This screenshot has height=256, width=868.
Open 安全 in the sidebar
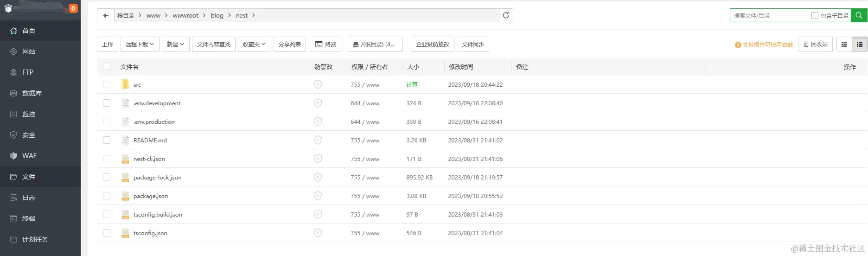(40, 135)
